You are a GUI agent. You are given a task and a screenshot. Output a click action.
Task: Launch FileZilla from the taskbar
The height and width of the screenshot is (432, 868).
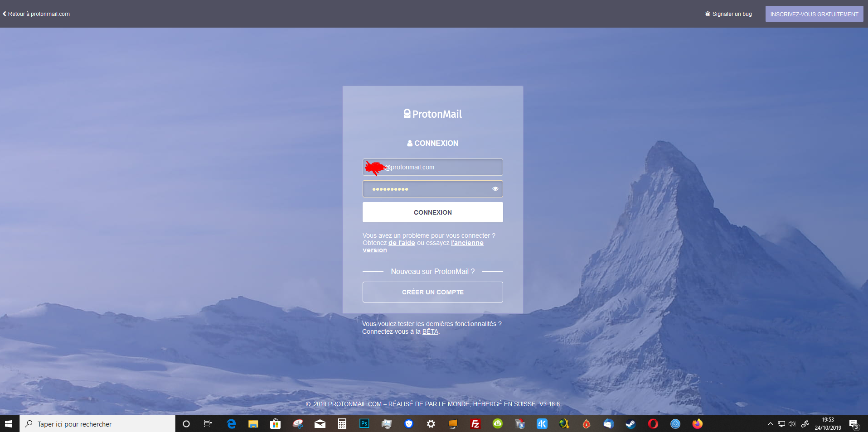[475, 424]
